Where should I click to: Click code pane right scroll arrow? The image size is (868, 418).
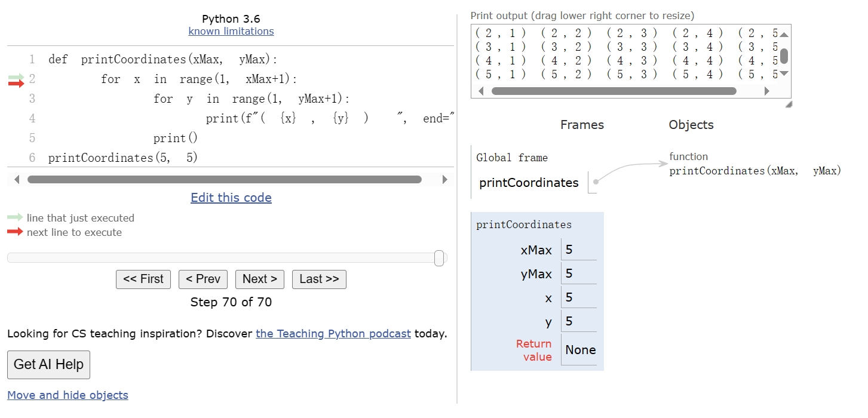(444, 180)
